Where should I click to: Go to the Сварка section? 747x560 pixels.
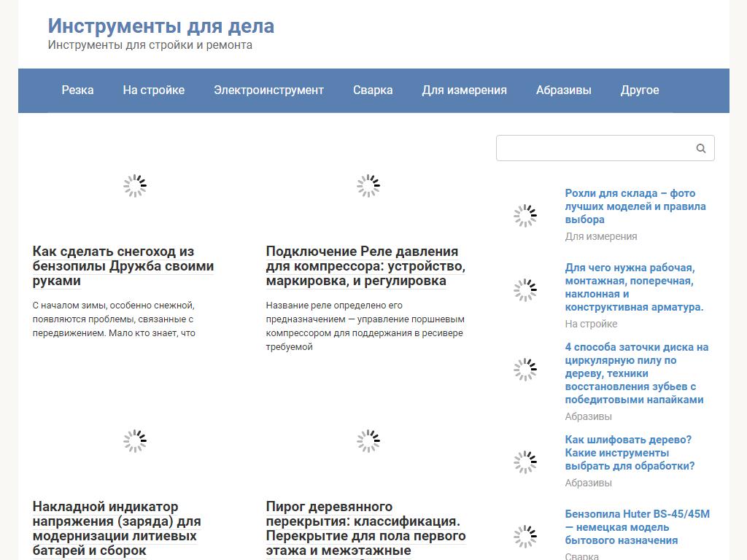click(x=373, y=90)
